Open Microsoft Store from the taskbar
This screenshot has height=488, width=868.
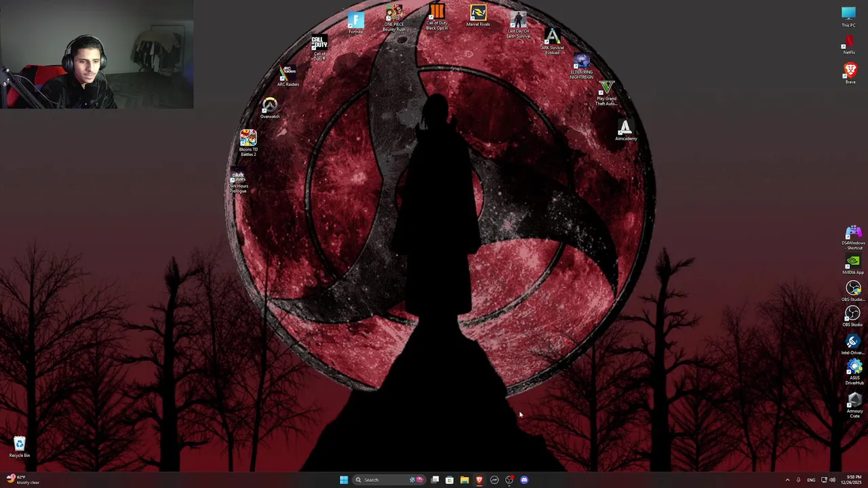click(x=450, y=480)
